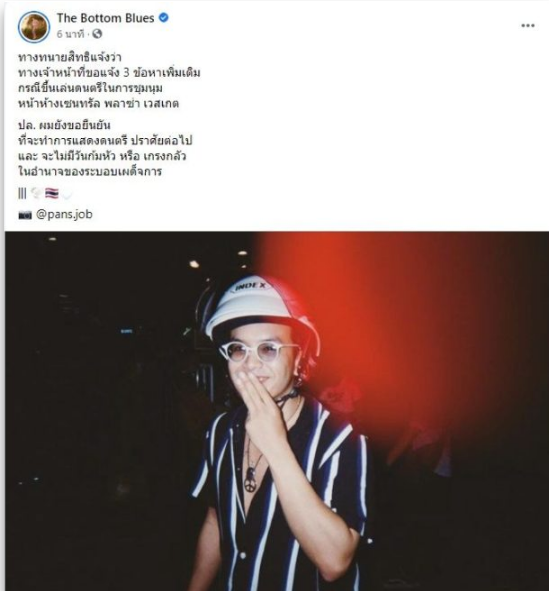Click the camera emoji before @pans.job
Image resolution: width=549 pixels, height=591 pixels.
(x=25, y=215)
